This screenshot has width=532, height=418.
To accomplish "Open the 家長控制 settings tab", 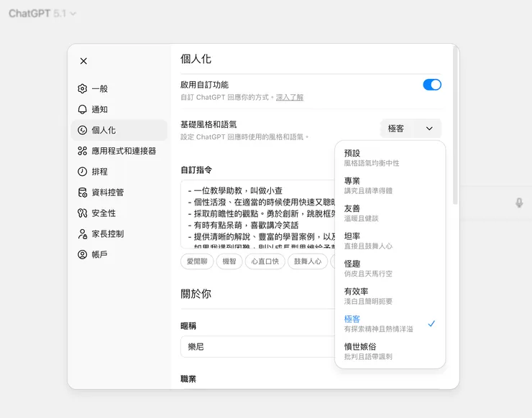I will point(119,234).
